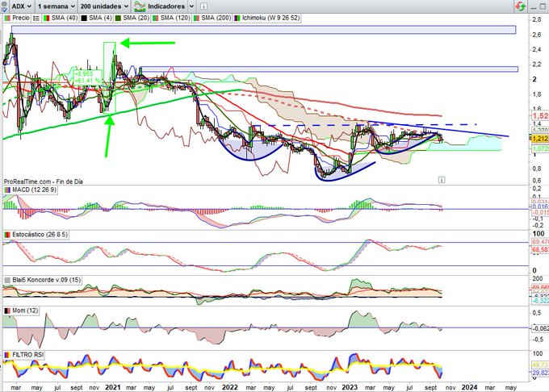Image resolution: width=549 pixels, height=392 pixels.
Task: Expand the arrow next to Indicadores
Action: coord(191,6)
